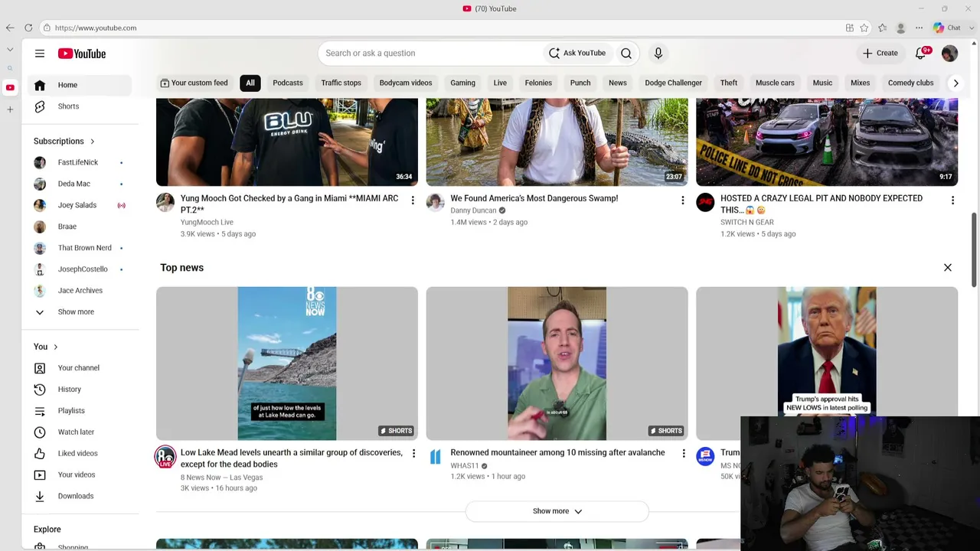Bookmark the page with the star icon
Image resolution: width=980 pixels, height=551 pixels.
[864, 28]
